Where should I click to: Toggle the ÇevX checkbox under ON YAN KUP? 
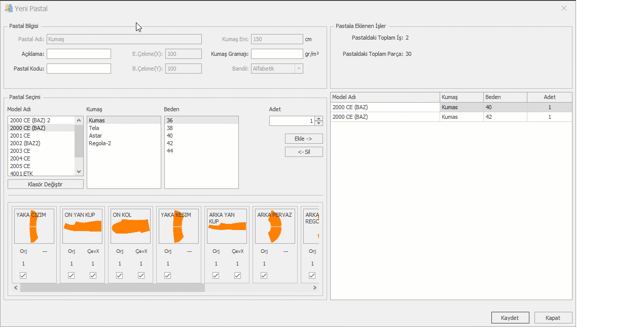click(x=93, y=276)
